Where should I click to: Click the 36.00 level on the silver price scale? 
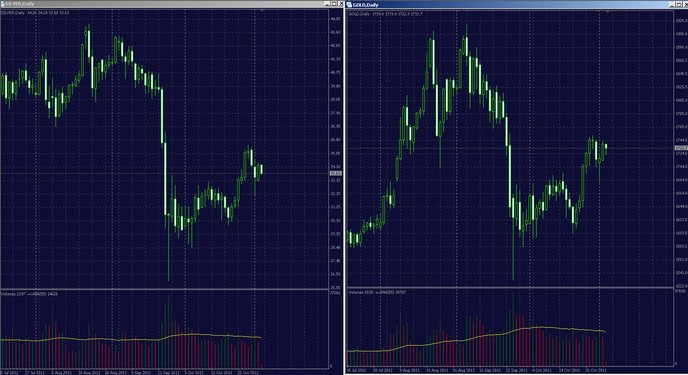(x=335, y=139)
